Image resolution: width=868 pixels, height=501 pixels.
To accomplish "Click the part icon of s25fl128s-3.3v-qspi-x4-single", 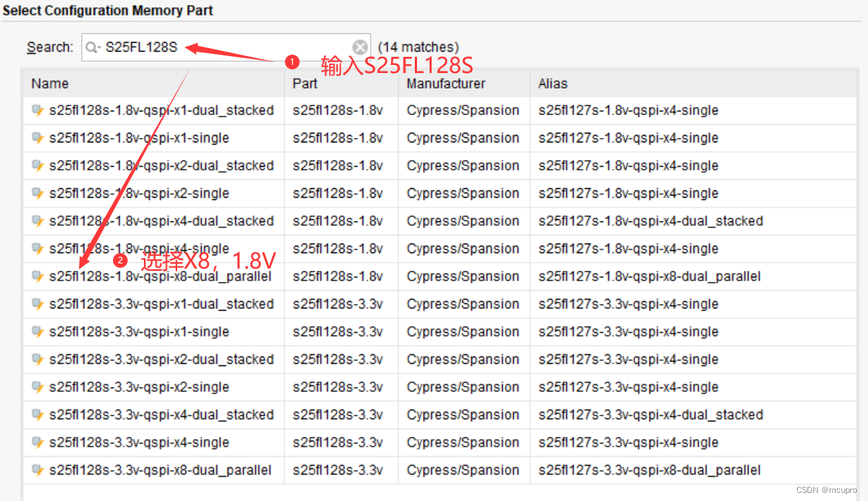I will (38, 442).
